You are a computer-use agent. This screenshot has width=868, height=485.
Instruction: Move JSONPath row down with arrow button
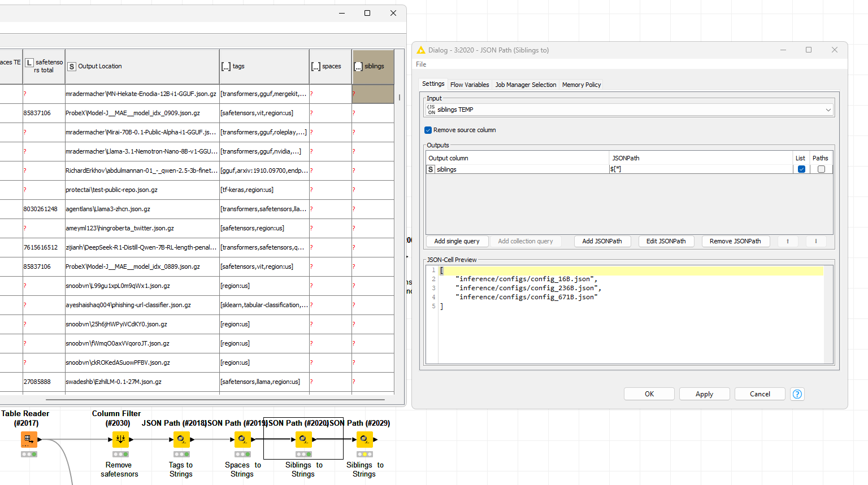tap(815, 241)
